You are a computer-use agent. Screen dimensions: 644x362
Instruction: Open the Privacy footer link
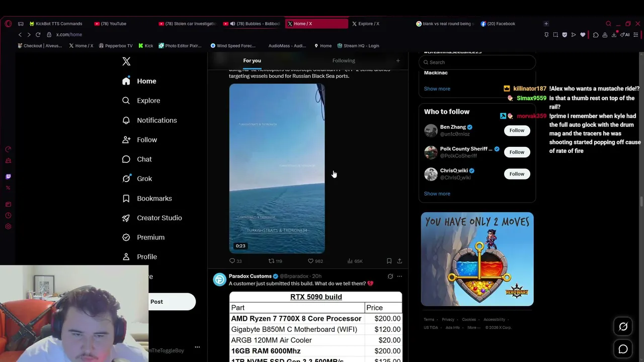click(x=448, y=319)
